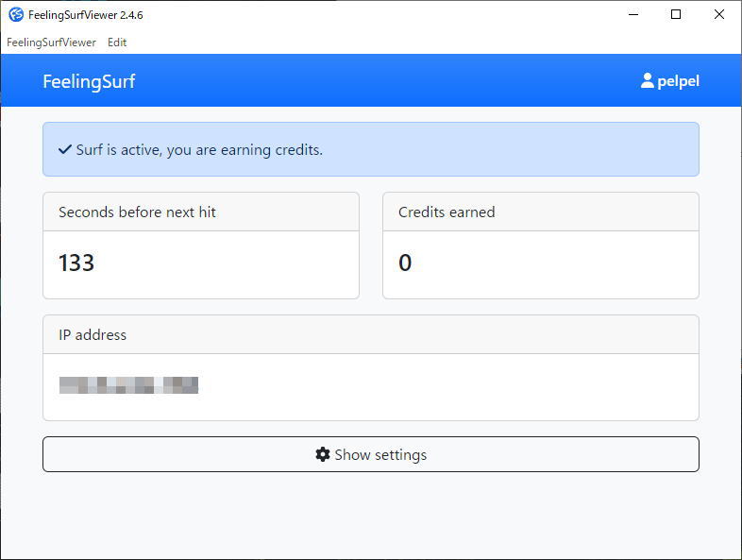Maximize the FeelingSurfViewer window
Image resolution: width=742 pixels, height=560 pixels.
(676, 15)
